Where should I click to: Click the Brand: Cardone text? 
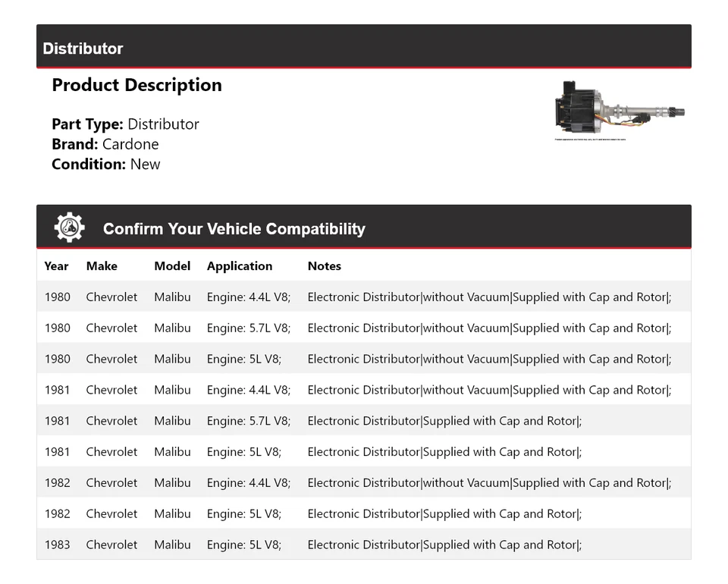[x=105, y=144]
